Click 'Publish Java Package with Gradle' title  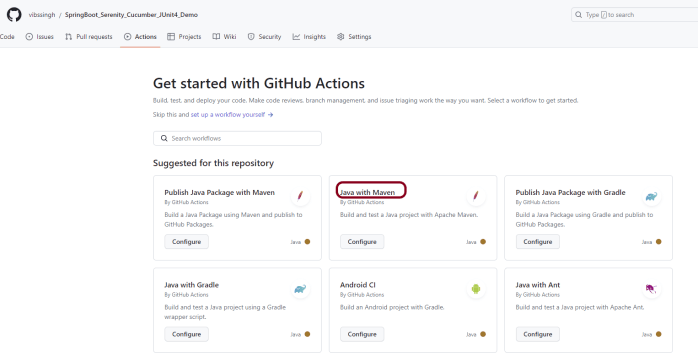[x=570, y=192]
